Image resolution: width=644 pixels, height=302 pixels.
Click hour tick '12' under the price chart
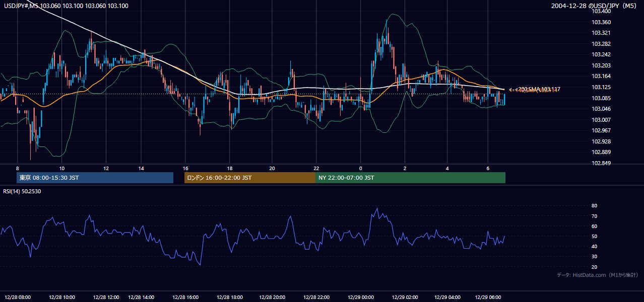click(106, 168)
